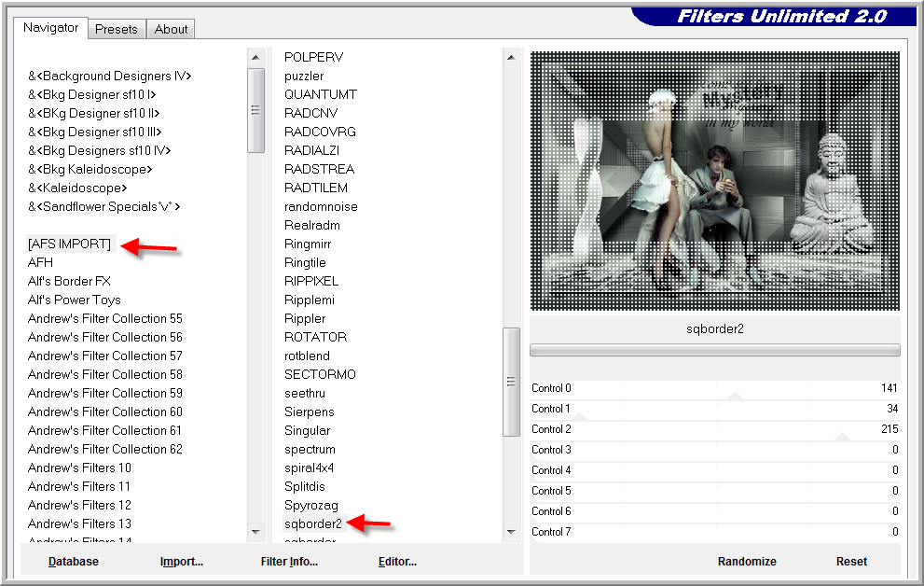Select &<BKg Designer sf10 II> category
The height and width of the screenshot is (586, 924).
93,114
